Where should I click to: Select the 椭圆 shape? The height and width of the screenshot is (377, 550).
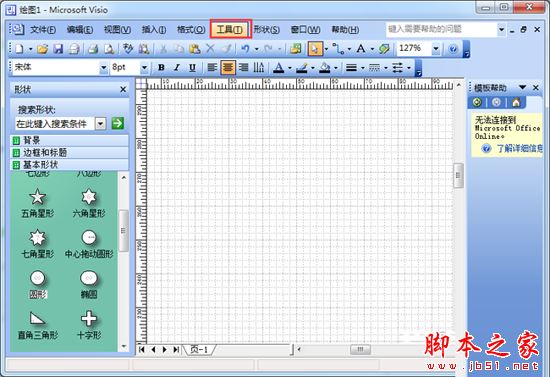(89, 284)
